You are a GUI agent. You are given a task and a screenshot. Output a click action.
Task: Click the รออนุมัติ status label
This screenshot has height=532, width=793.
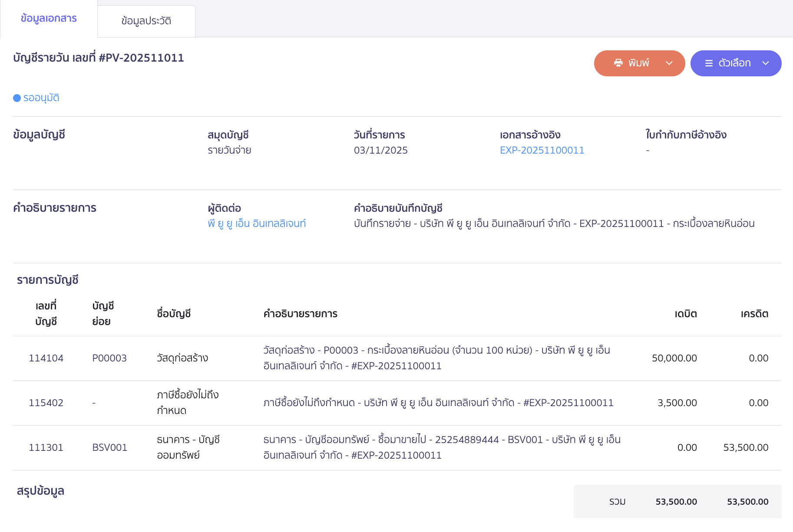coord(41,98)
